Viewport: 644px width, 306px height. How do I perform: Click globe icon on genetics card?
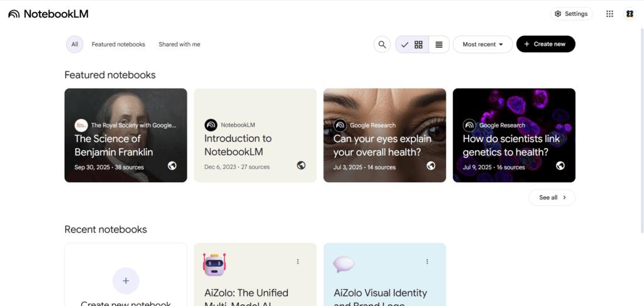pyautogui.click(x=560, y=166)
